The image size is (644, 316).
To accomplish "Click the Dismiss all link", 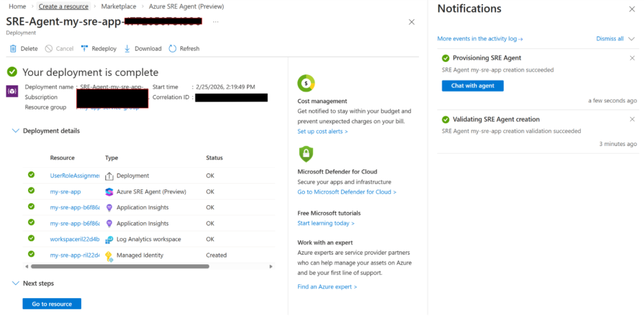I will 610,39.
